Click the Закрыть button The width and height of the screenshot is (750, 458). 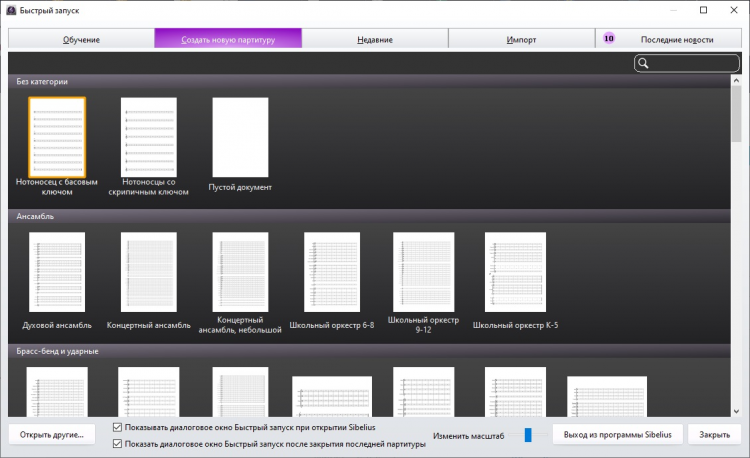[715, 435]
